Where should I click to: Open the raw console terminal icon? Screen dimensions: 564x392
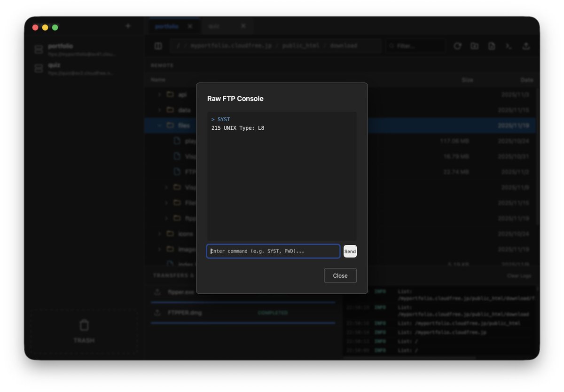pyautogui.click(x=509, y=46)
